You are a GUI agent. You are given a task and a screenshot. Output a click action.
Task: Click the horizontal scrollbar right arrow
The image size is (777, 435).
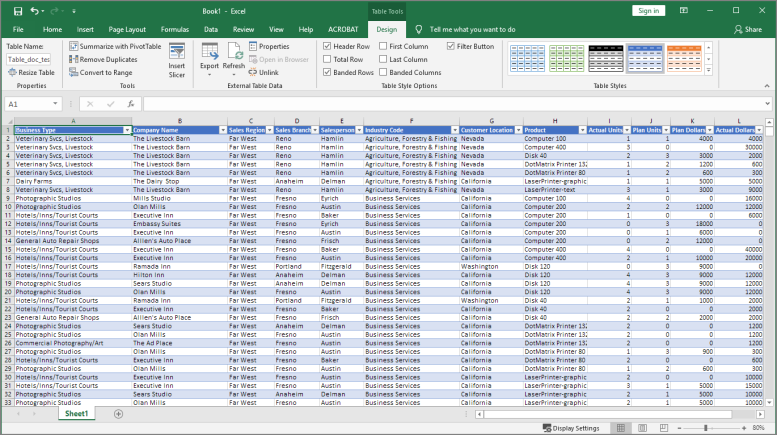(760, 414)
